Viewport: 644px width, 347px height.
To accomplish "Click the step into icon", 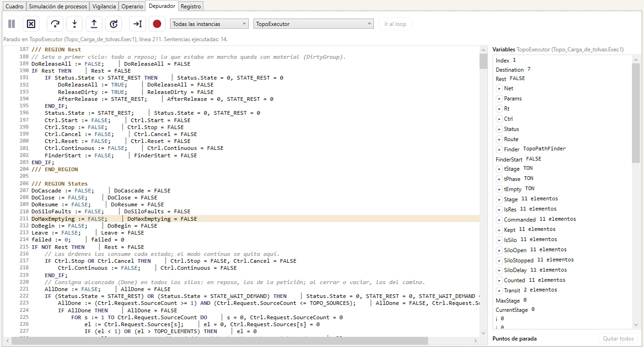I will pyautogui.click(x=75, y=24).
